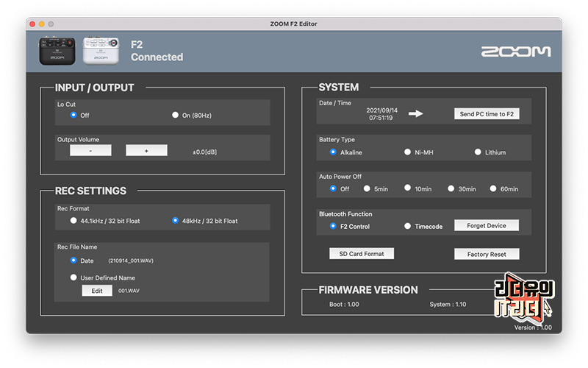This screenshot has width=588, height=368.
Task: Select F2 Control Bluetooth function
Action: (x=333, y=226)
